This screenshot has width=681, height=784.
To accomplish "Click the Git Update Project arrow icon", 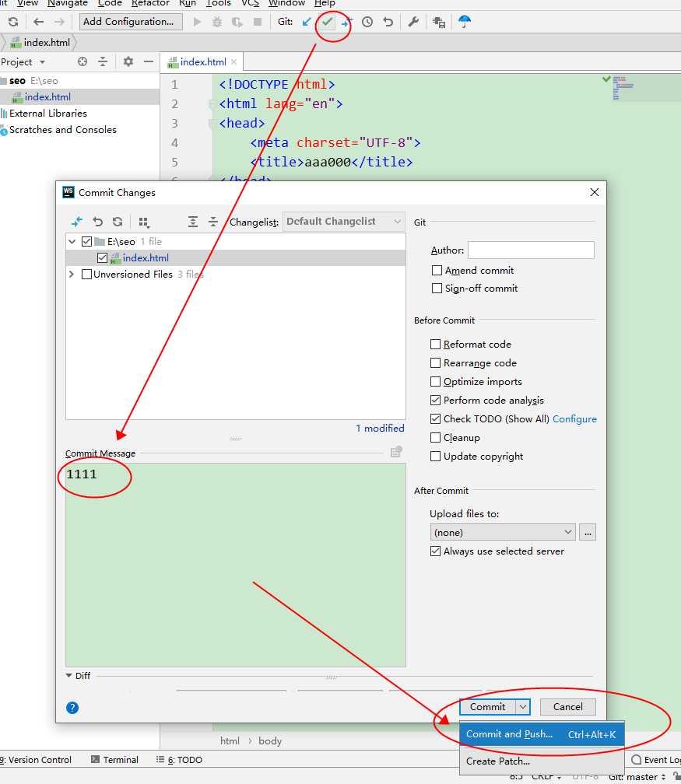I will click(307, 22).
